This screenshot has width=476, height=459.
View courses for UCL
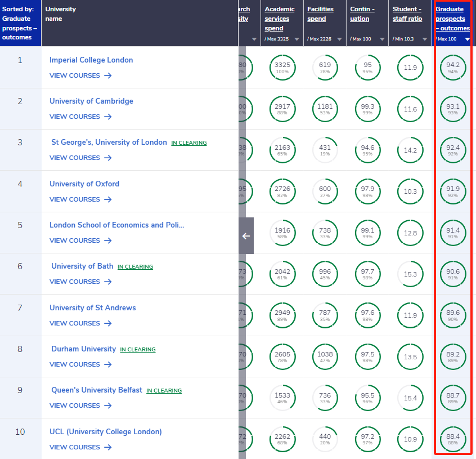80,447
